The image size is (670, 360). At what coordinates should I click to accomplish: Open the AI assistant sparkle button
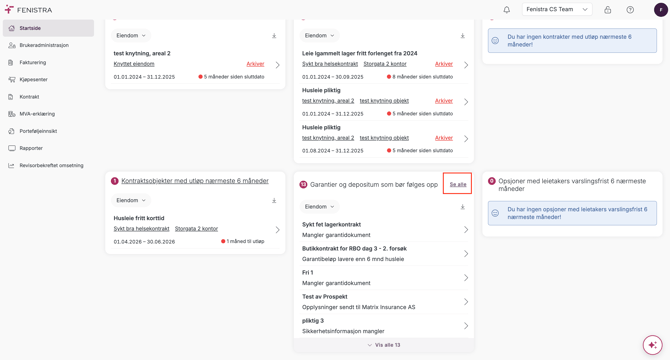point(652,345)
